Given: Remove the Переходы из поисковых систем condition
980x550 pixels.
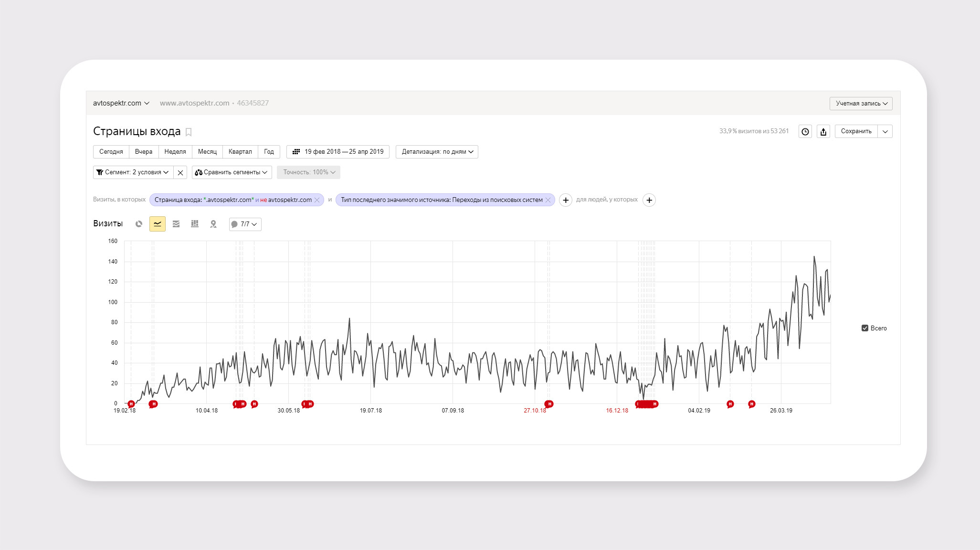Looking at the screenshot, I should (548, 200).
